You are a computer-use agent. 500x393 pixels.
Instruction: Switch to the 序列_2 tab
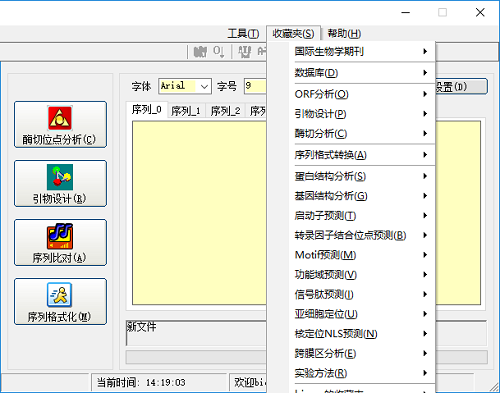[x=225, y=111]
